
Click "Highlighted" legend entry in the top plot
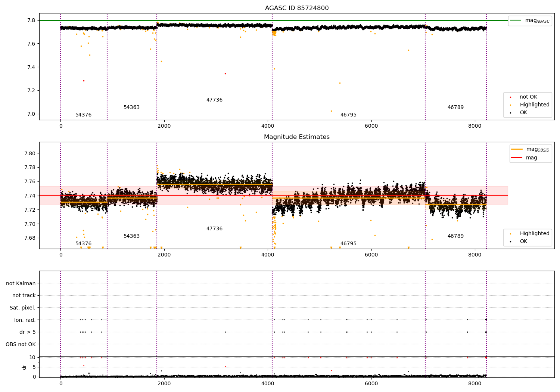[535, 105]
